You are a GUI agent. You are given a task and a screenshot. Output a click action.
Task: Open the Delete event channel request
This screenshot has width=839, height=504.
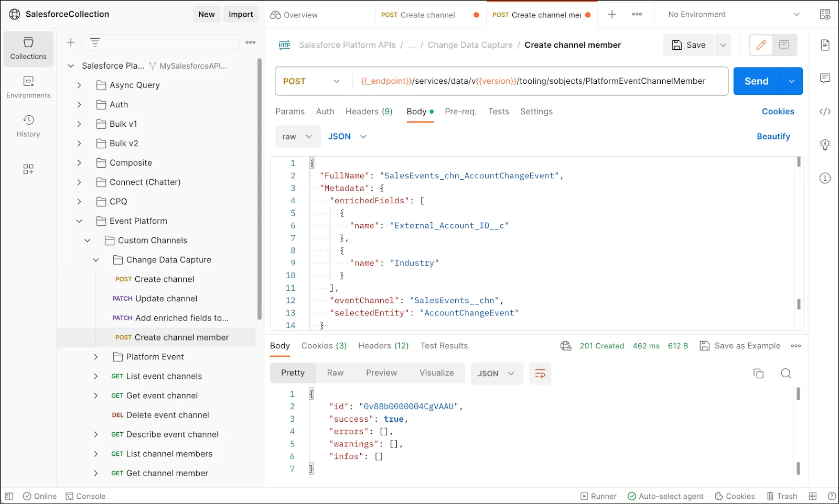pyautogui.click(x=160, y=415)
